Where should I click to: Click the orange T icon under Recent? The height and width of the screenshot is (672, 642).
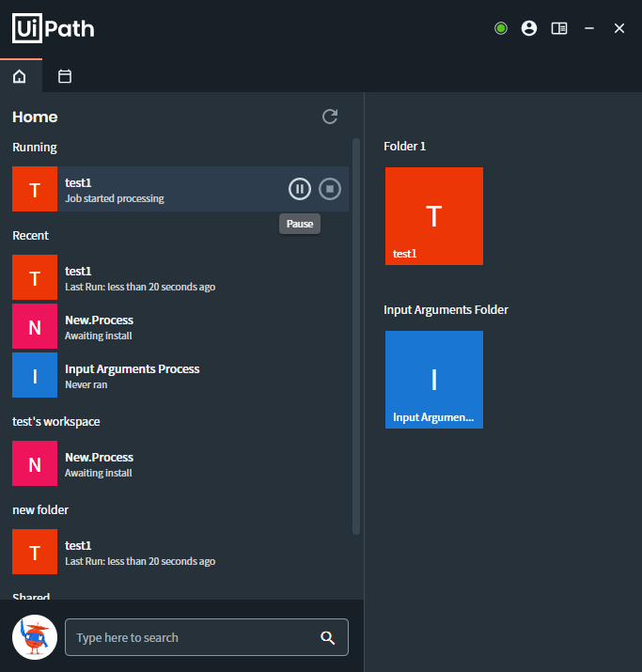tap(35, 277)
